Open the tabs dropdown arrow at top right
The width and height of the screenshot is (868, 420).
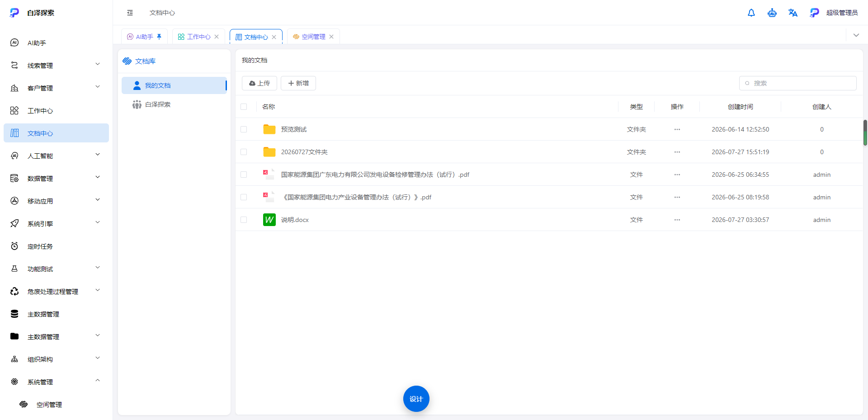point(856,35)
